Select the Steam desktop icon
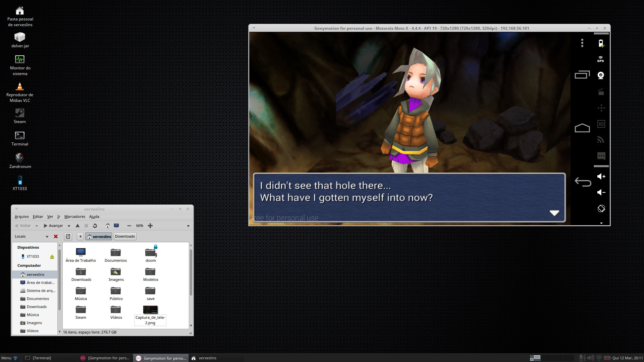The height and width of the screenshot is (362, 644). click(x=20, y=116)
